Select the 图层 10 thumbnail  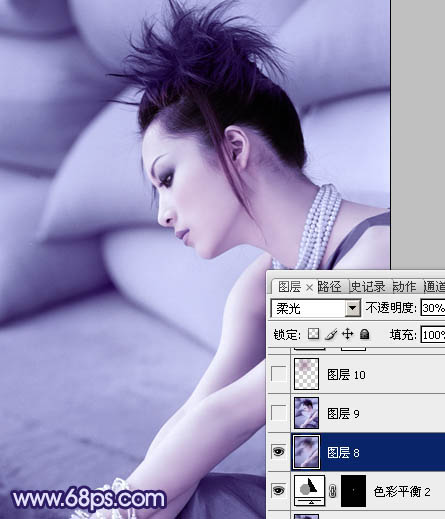(x=306, y=374)
